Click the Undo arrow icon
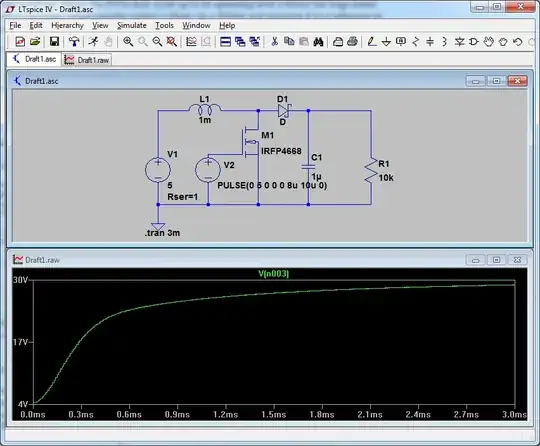This screenshot has height=446, width=540. (518, 42)
